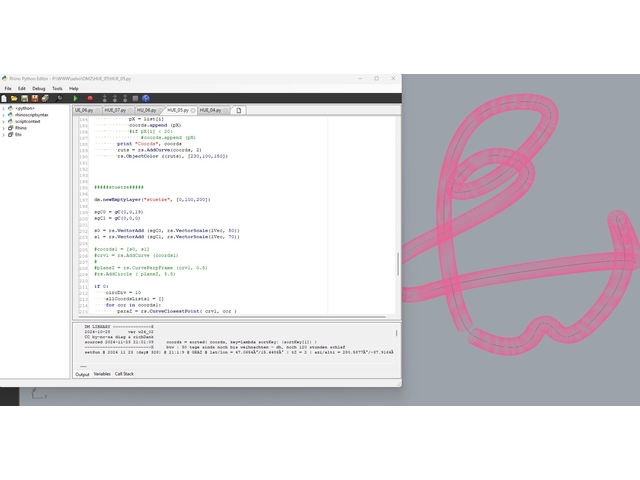The image size is (640, 480).
Task: Click 'circDiv = 10' code line
Action: click(x=123, y=293)
